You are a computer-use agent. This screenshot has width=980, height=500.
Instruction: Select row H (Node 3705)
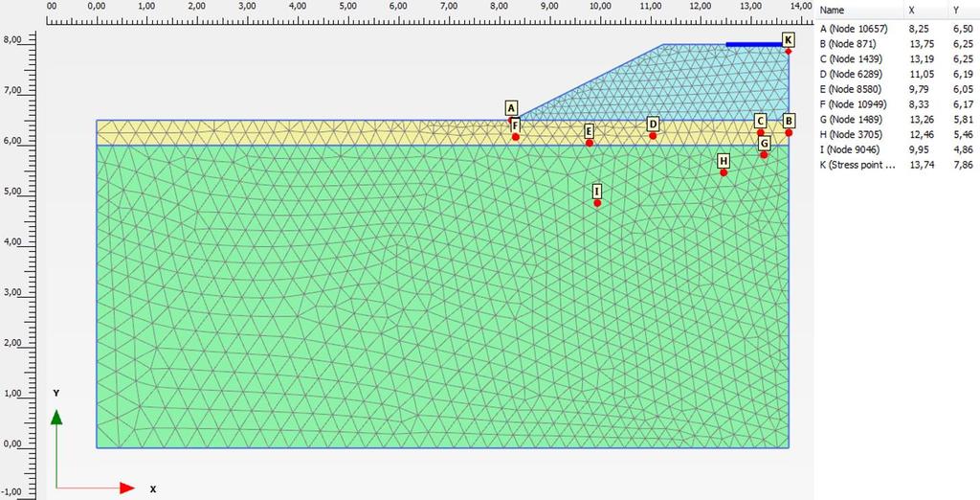click(898, 134)
